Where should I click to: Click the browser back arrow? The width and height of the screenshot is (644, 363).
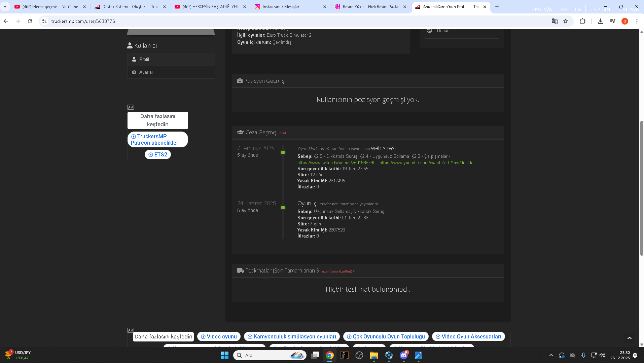pyautogui.click(x=6, y=21)
